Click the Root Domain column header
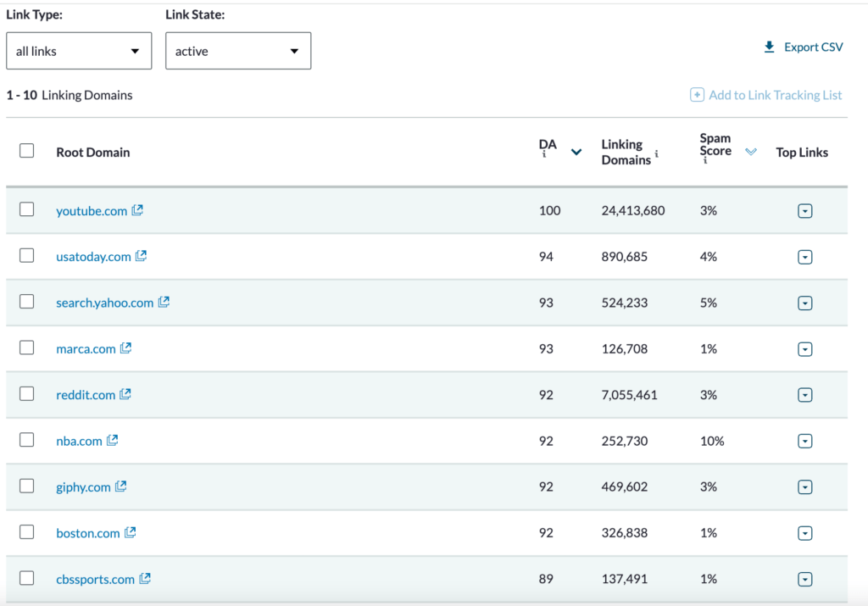 (x=93, y=153)
